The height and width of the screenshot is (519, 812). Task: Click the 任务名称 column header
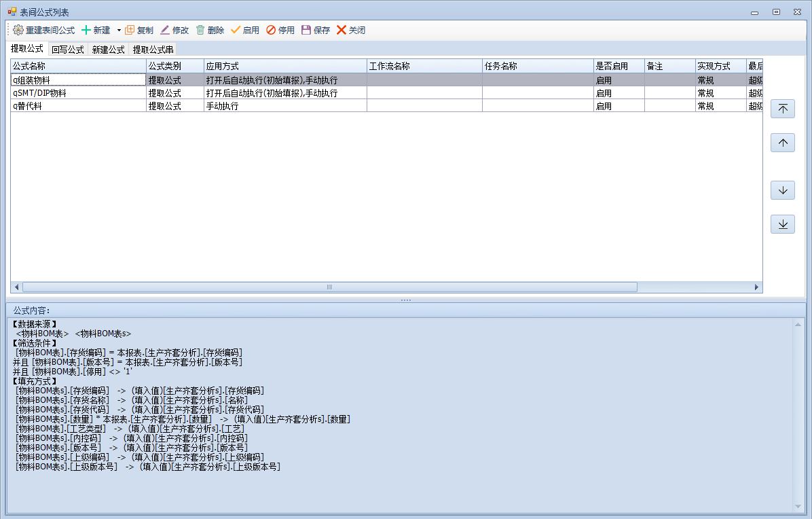[x=538, y=67]
